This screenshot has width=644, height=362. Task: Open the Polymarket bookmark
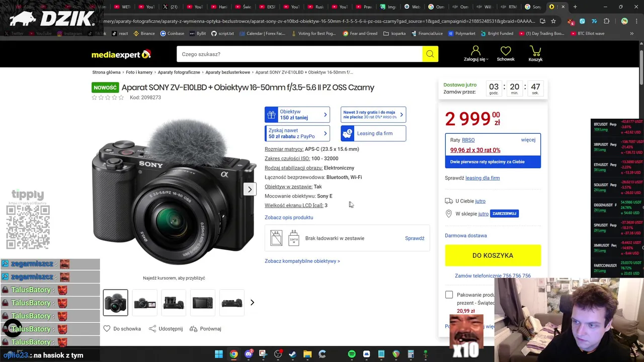coord(462,33)
